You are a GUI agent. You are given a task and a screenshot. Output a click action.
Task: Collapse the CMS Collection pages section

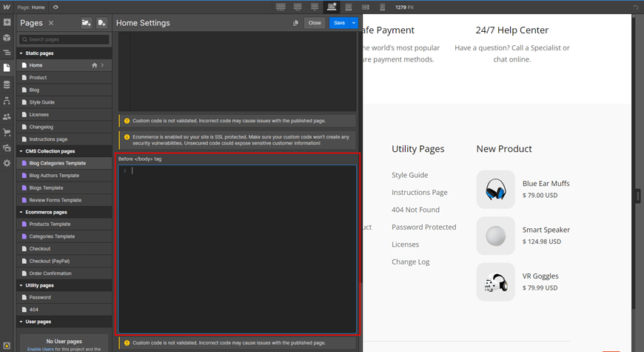pyautogui.click(x=21, y=151)
